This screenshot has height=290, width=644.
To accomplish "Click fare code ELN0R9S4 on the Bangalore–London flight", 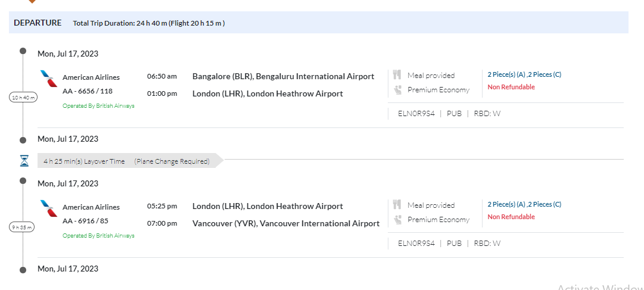I will click(x=416, y=113).
